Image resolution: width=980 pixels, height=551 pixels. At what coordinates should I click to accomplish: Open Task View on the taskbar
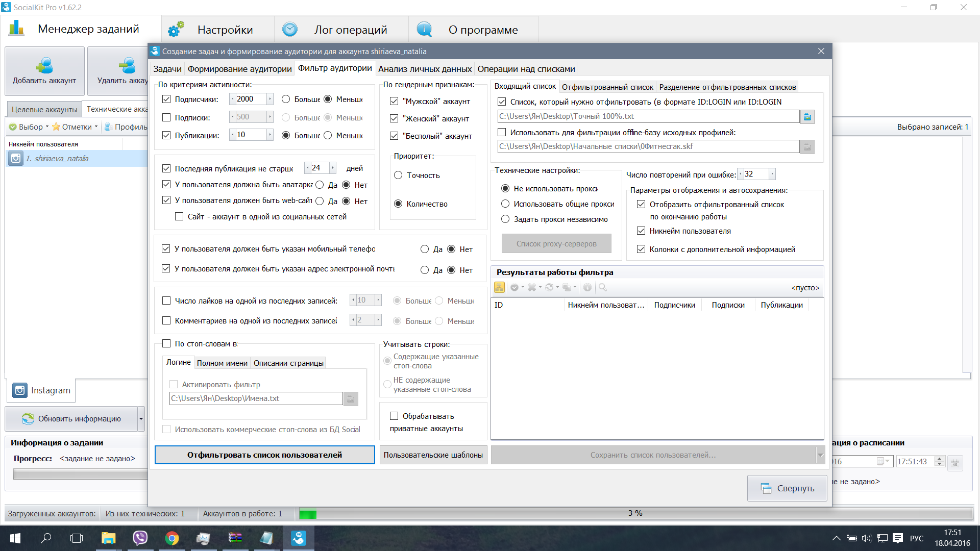coord(77,538)
